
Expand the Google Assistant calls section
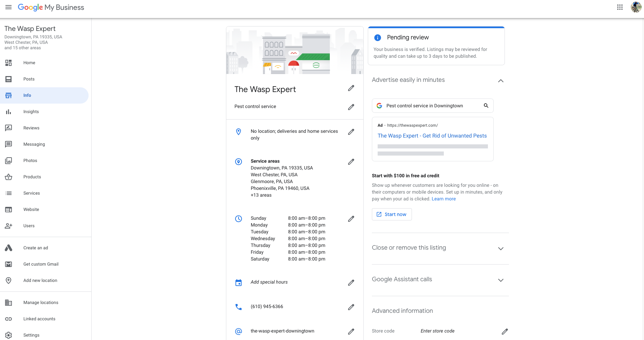coord(500,280)
